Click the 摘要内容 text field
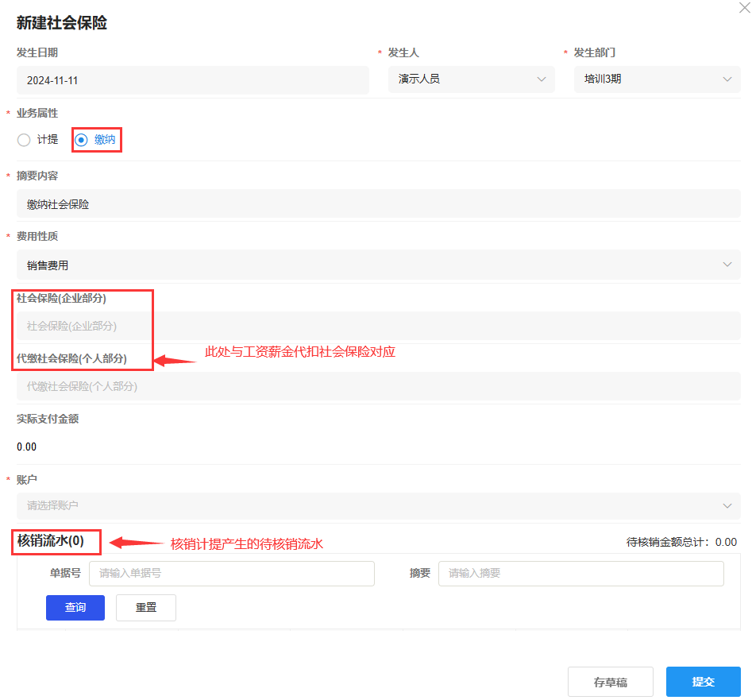The width and height of the screenshot is (752, 700). 378,204
